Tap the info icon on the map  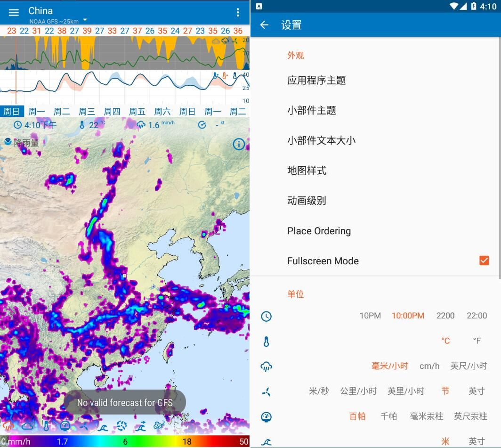click(239, 145)
